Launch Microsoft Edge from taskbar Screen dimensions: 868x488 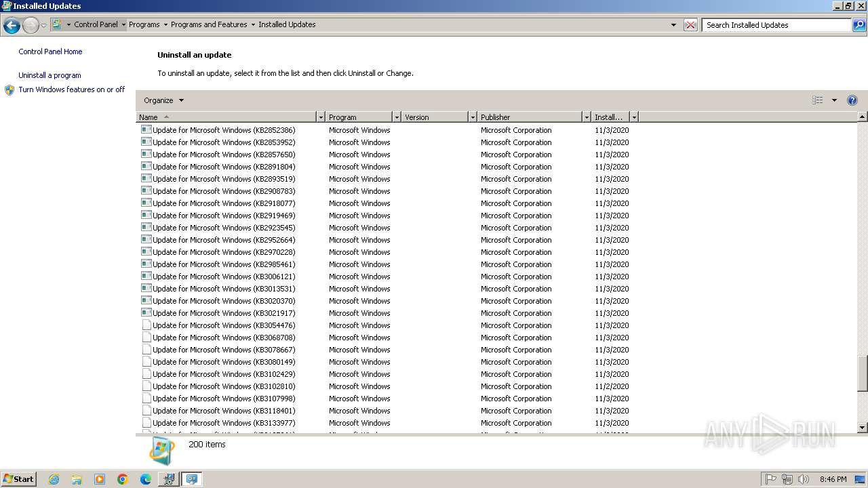point(146,479)
